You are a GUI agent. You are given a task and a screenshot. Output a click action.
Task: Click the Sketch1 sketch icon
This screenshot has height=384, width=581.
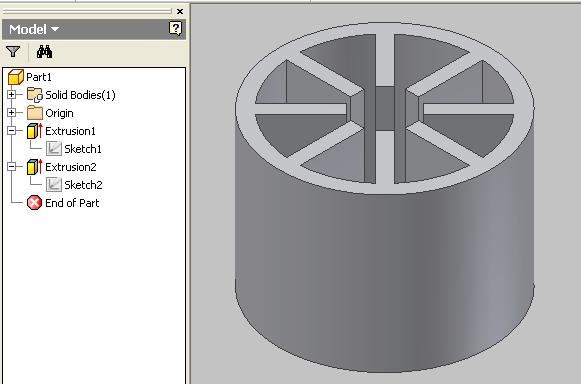54,149
